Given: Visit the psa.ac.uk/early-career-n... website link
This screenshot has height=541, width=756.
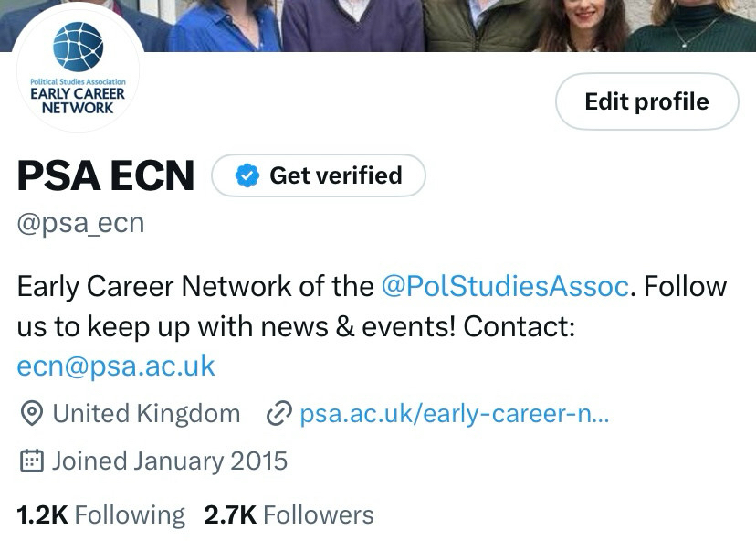Looking at the screenshot, I should point(454,414).
